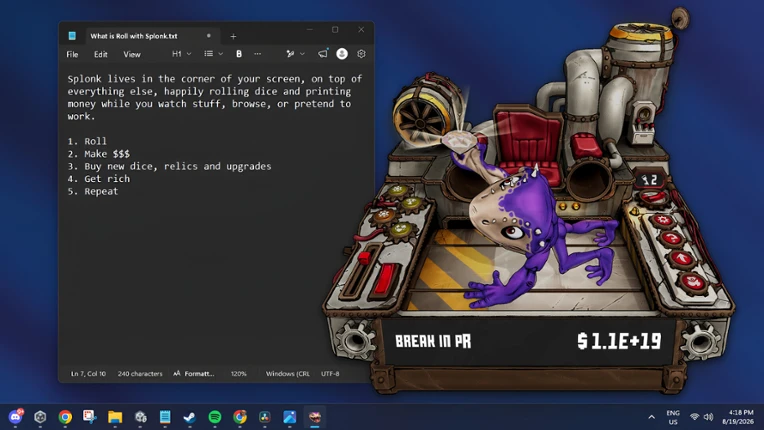The width and height of the screenshot is (764, 430).
Task: Expand the H1 heading style dropdown
Action: click(x=181, y=54)
